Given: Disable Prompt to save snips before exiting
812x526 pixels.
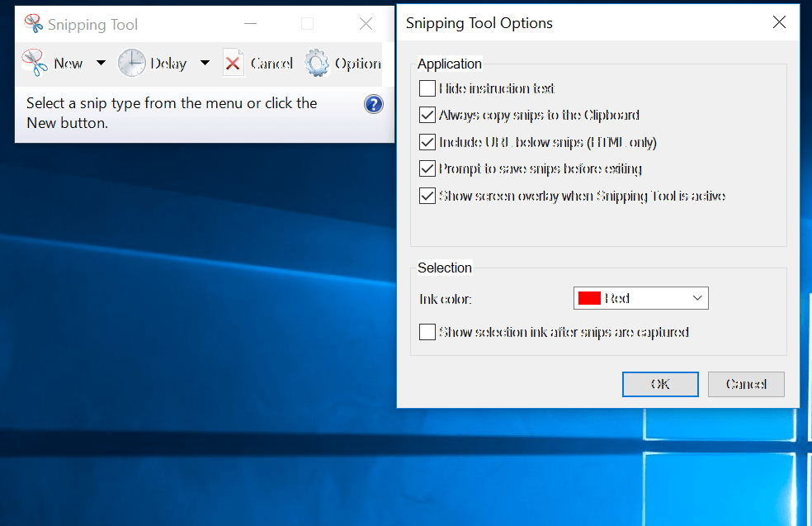Looking at the screenshot, I should coord(427,169).
